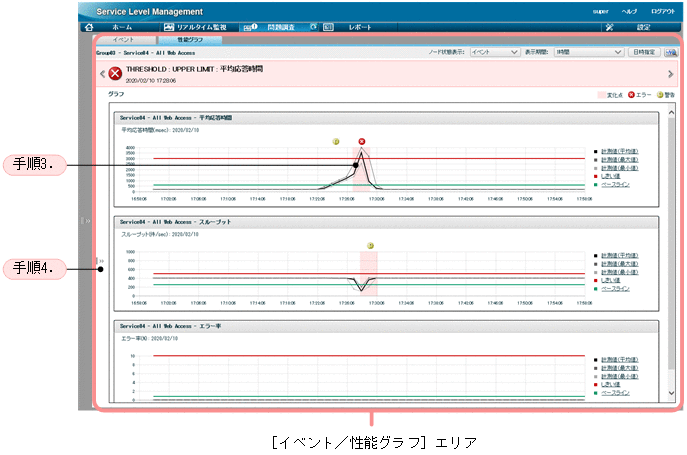Expand the inner left pane double-arrow
The image size is (687, 455).
[100, 261]
